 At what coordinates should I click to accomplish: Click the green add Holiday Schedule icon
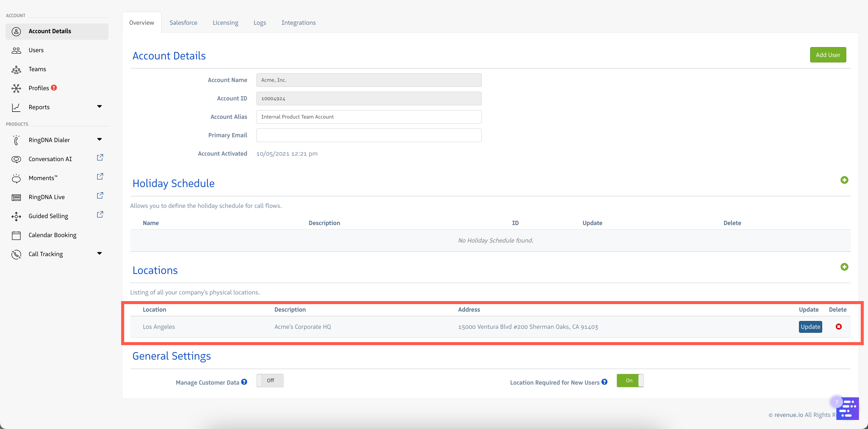tap(844, 180)
